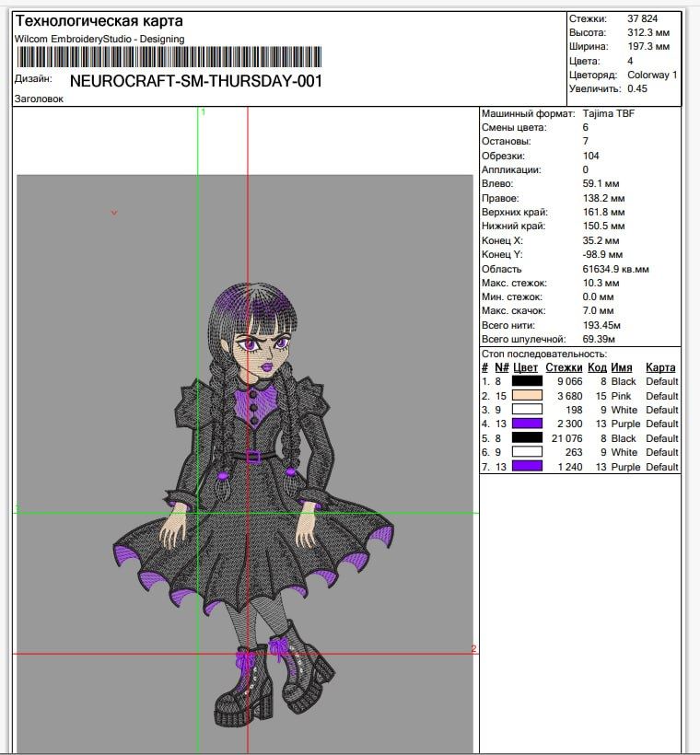The image size is (700, 755).
Task: Click the area value 61634.9 кв.мм
Action: (615, 269)
